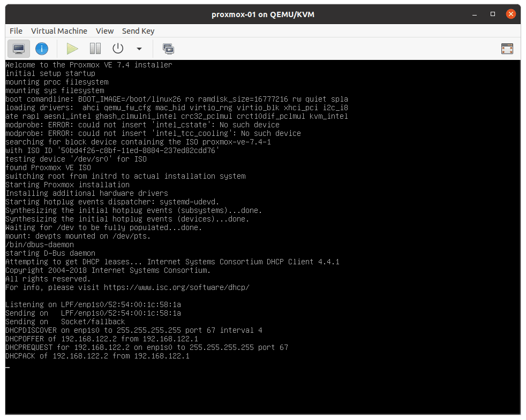Click 'mount: devpts mounted on /dev/pts.' line
The width and height of the screenshot is (526, 420).
pyautogui.click(x=78, y=236)
